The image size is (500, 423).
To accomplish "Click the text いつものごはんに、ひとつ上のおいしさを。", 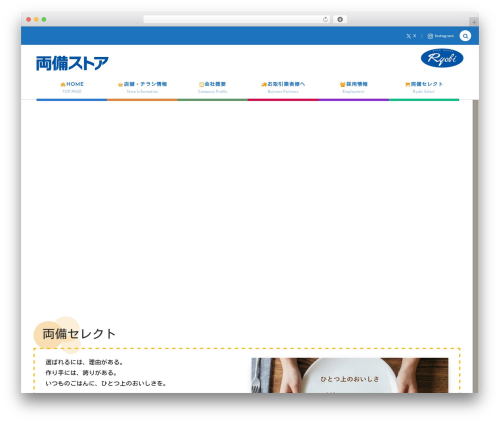I will [106, 383].
